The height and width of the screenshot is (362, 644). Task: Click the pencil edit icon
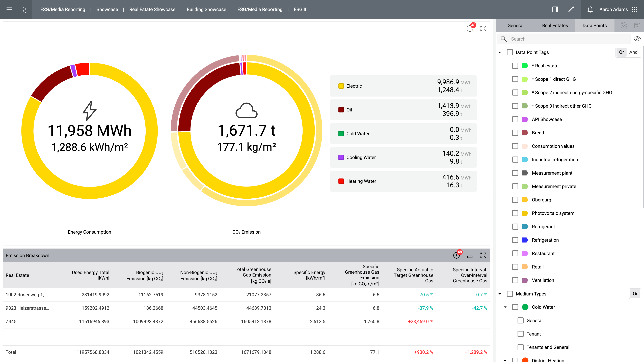tap(571, 10)
